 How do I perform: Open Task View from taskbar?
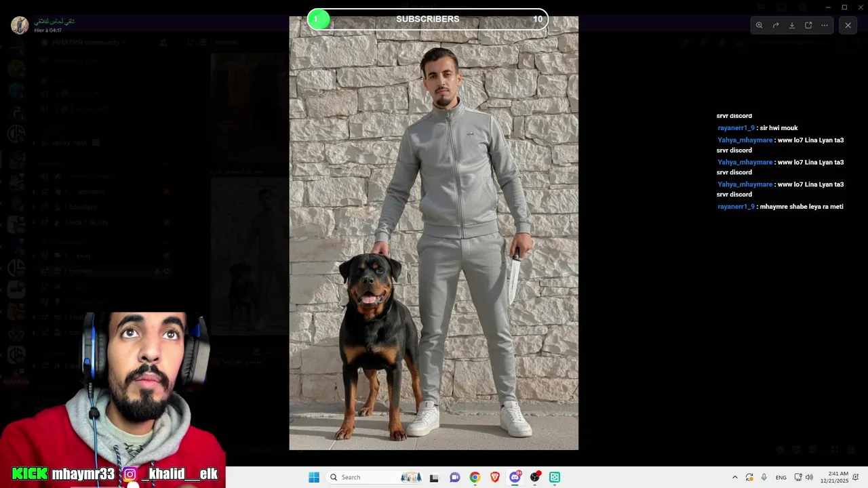point(434,477)
